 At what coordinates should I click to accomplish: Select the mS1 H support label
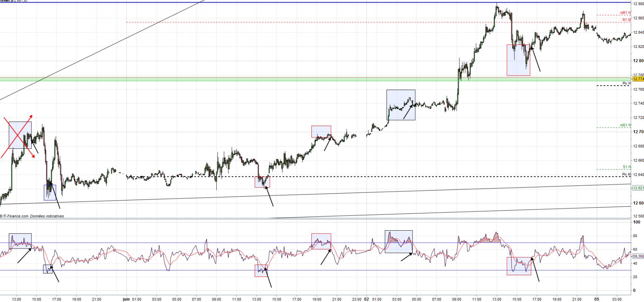[x=626, y=125]
